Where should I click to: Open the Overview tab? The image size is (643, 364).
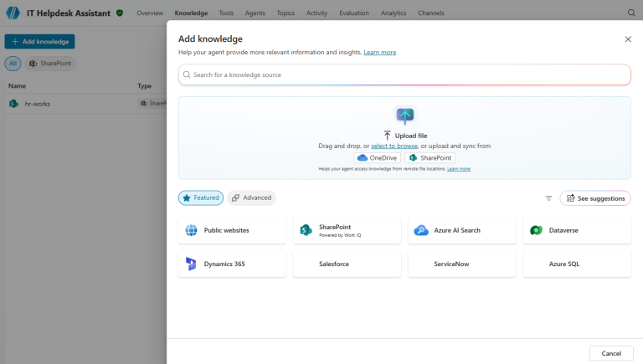(x=150, y=13)
